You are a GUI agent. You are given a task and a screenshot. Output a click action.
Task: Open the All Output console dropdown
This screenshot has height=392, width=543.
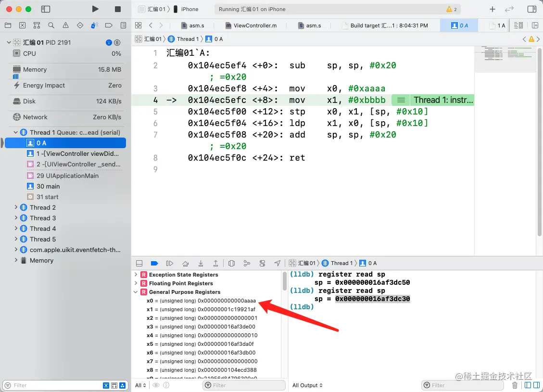coord(307,385)
